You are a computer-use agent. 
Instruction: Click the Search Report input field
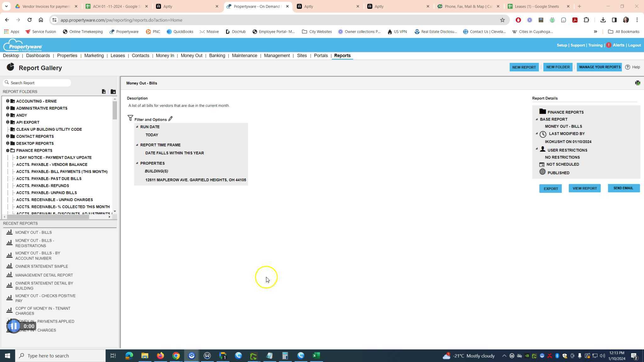click(x=37, y=82)
